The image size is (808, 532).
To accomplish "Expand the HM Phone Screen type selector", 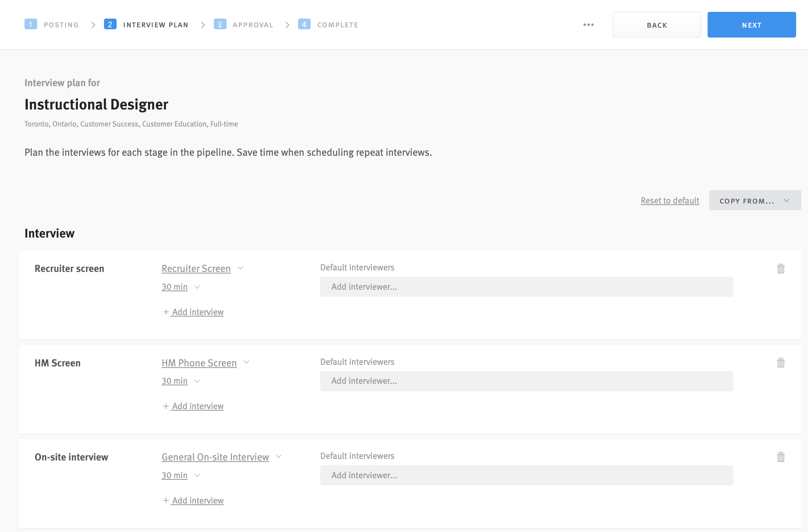I will [x=199, y=363].
